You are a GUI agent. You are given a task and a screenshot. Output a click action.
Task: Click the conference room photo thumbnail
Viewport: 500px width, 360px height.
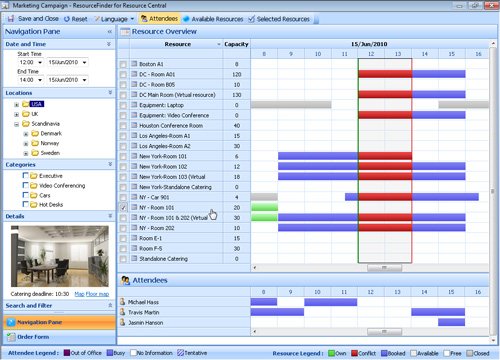[x=60, y=256]
